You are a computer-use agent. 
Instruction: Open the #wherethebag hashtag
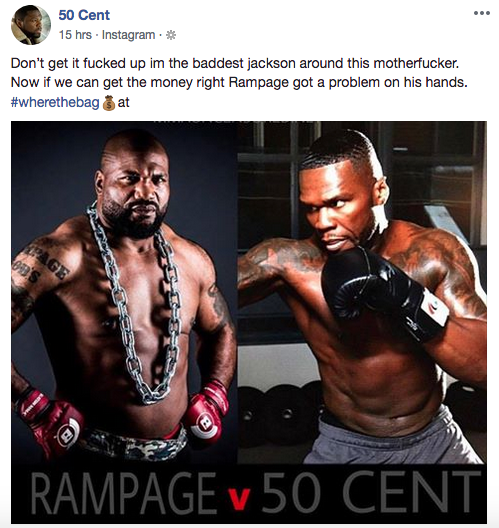pyautogui.click(x=55, y=102)
